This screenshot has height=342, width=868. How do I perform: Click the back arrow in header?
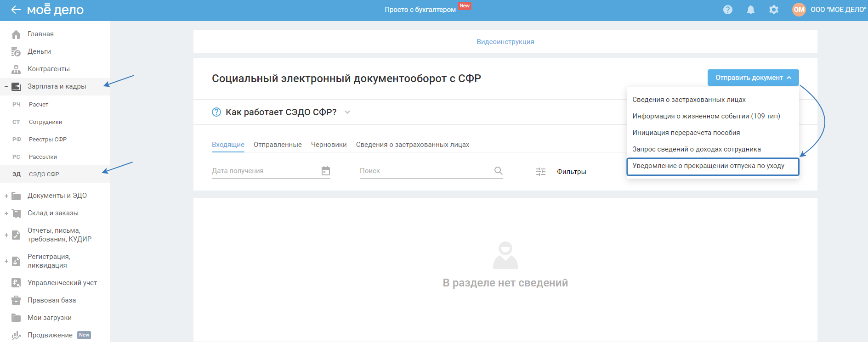tap(16, 10)
